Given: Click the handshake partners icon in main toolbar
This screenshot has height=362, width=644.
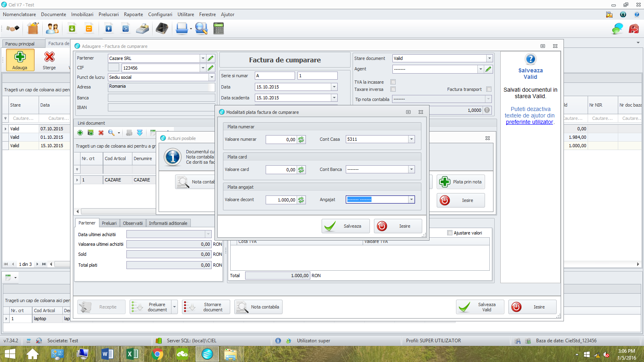Looking at the screenshot, I should (13, 29).
